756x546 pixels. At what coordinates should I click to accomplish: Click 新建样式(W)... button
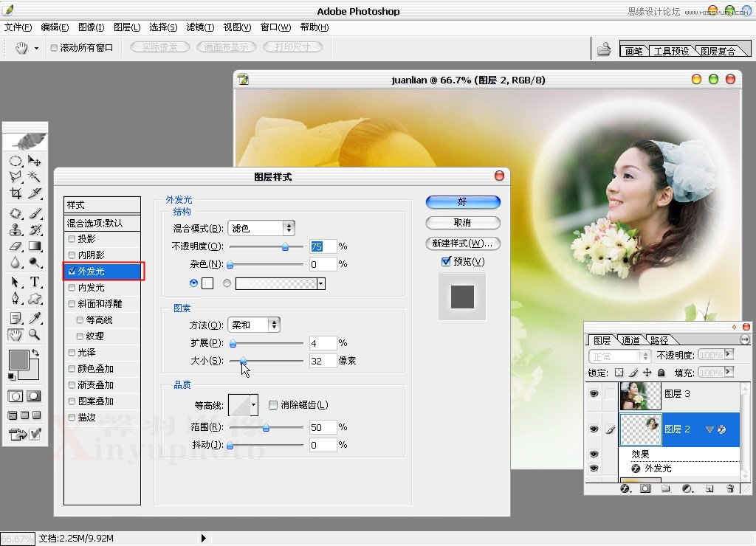click(x=463, y=243)
